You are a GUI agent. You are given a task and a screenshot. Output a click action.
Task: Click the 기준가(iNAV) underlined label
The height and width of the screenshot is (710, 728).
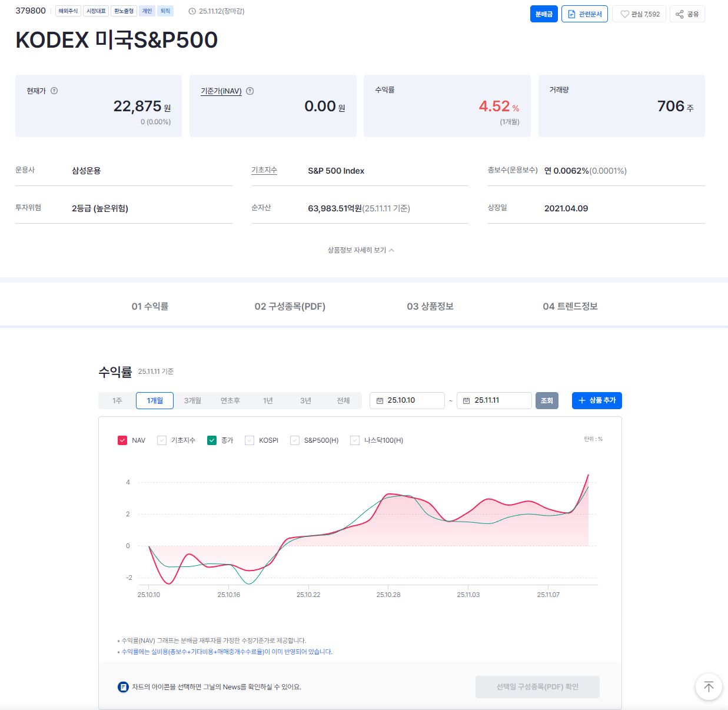[221, 91]
